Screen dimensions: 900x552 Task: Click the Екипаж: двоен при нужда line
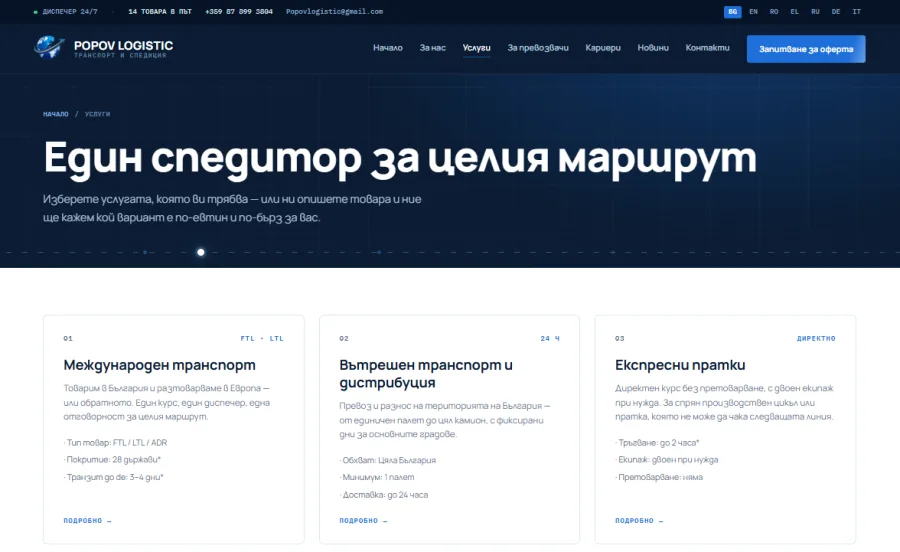tap(666, 460)
